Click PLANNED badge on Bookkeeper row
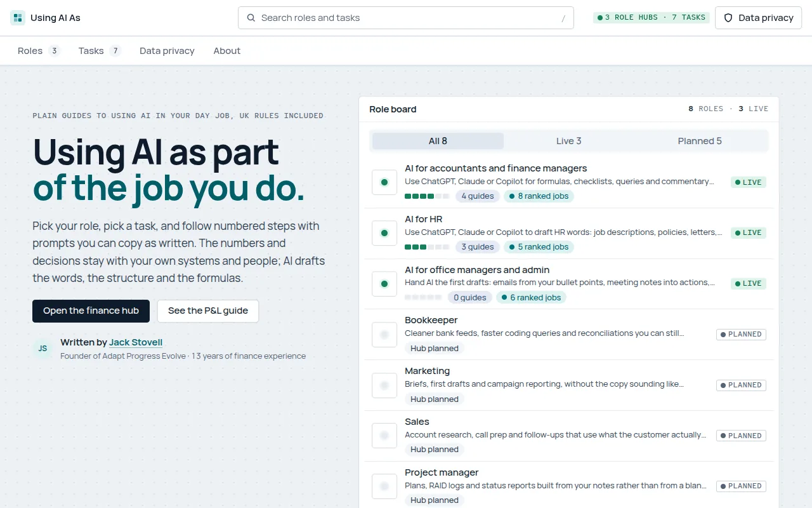 [x=742, y=334]
